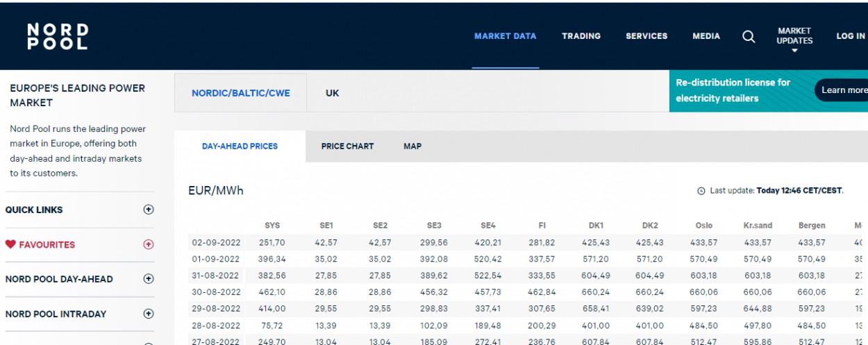Click SYS value 396,34

[x=272, y=259]
